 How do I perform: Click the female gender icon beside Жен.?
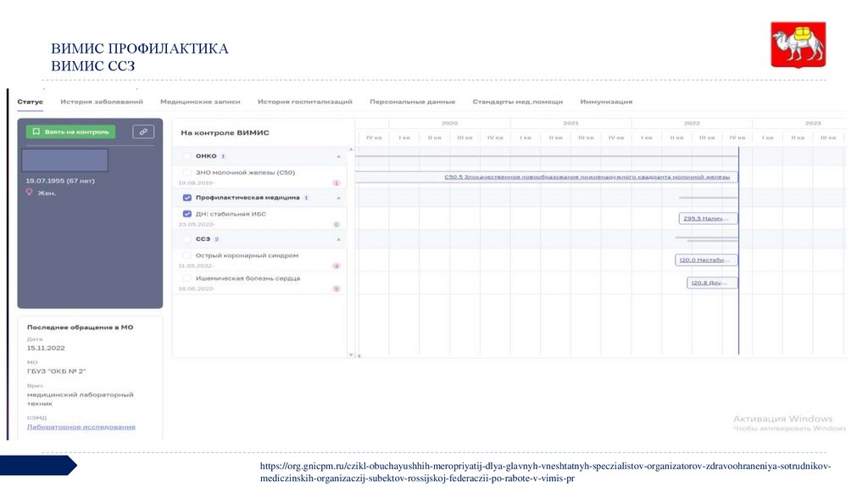(x=30, y=193)
